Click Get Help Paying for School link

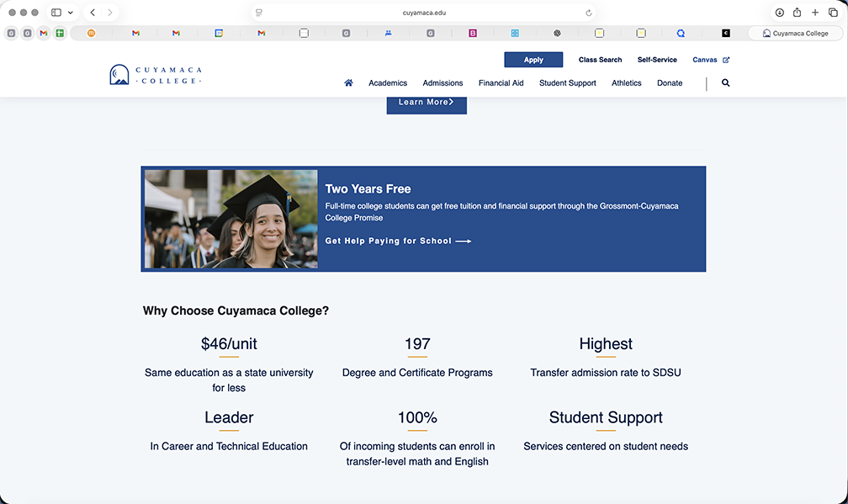398,241
